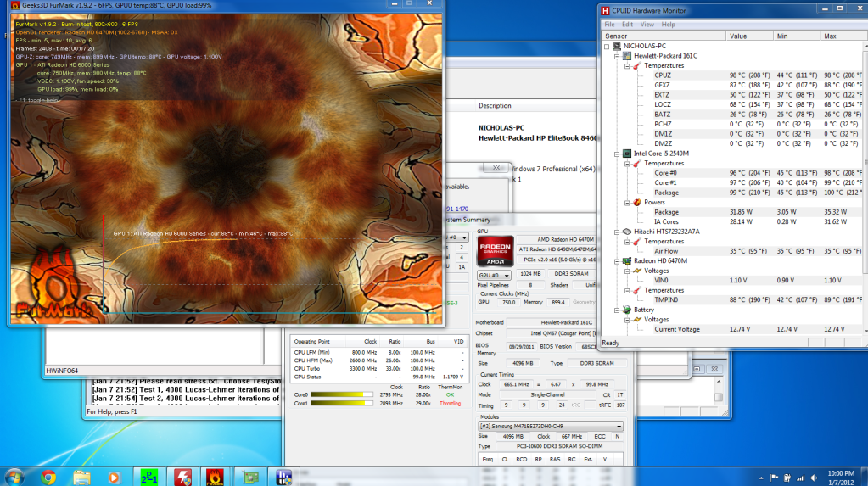Screen dimensions: 868x486
Task: Click the Value column header
Action: tap(749, 36)
